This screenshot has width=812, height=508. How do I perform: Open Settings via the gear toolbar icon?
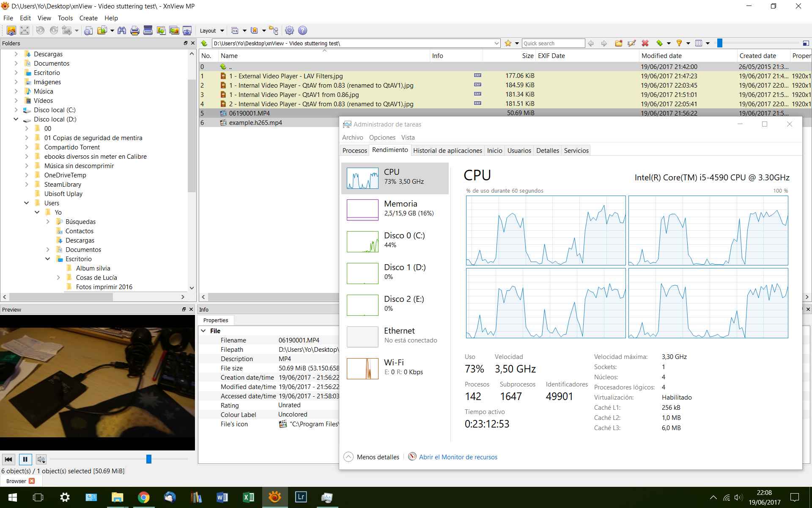point(289,30)
